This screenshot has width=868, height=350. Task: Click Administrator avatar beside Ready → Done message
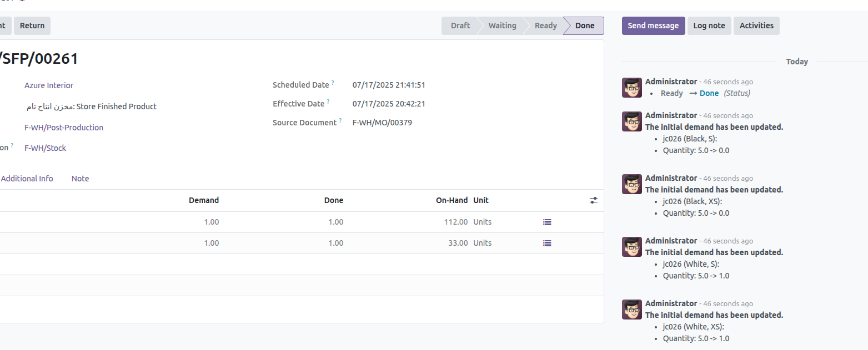point(632,88)
